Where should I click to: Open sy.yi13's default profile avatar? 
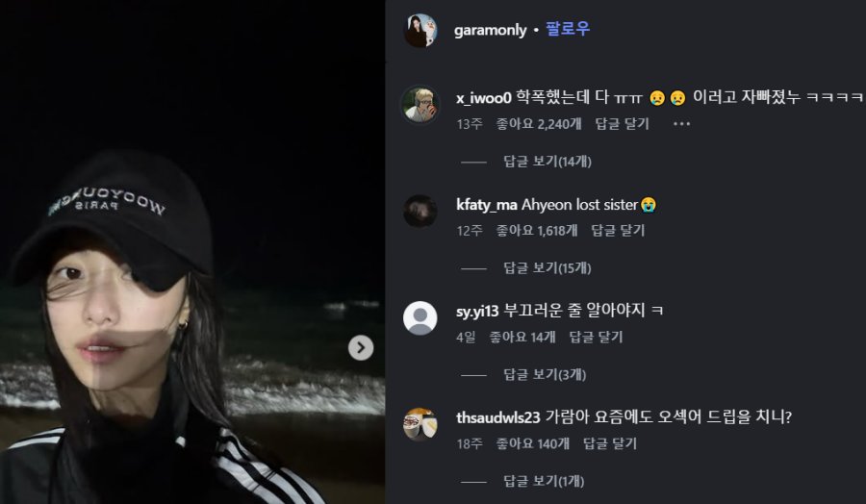[420, 317]
